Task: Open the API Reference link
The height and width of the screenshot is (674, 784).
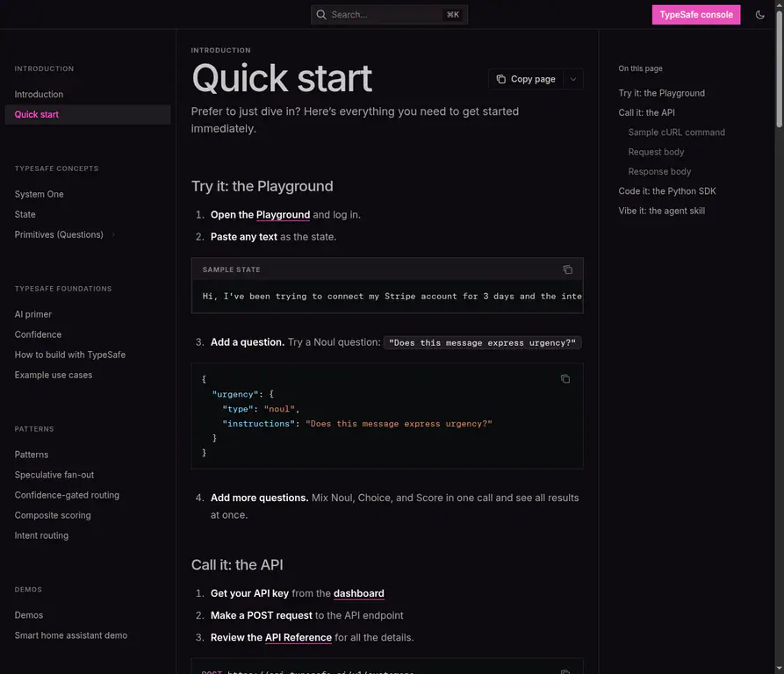Action: (x=298, y=637)
